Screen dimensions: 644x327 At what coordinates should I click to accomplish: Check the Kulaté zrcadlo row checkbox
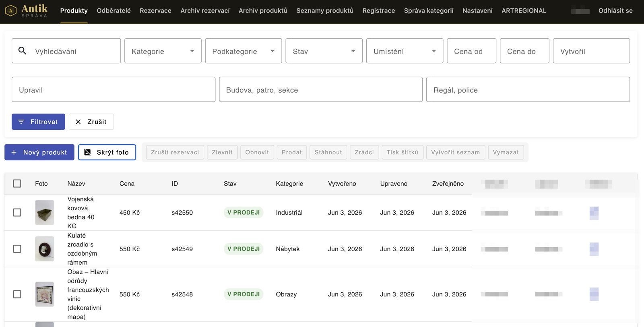[17, 249]
